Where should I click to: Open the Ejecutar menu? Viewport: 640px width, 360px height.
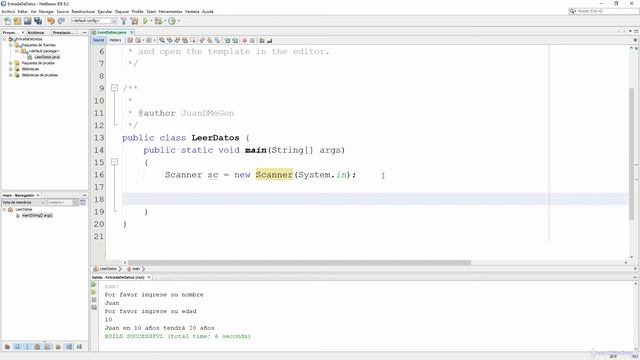[105, 11]
